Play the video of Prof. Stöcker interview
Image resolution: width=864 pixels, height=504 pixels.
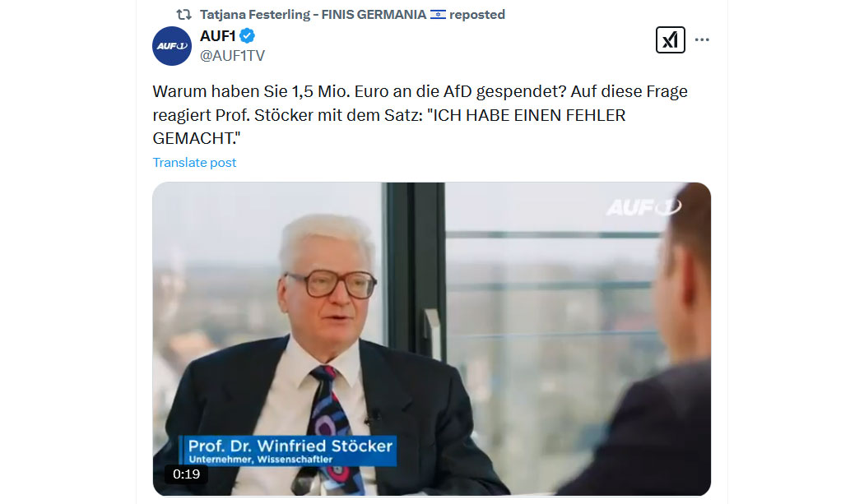coord(431,339)
